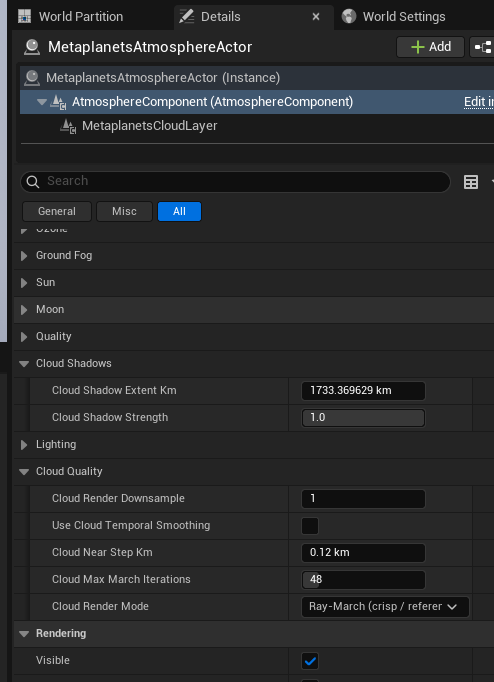Collapse the Cloud Shadows section
Image resolution: width=494 pixels, height=682 pixels.
pyautogui.click(x=24, y=364)
